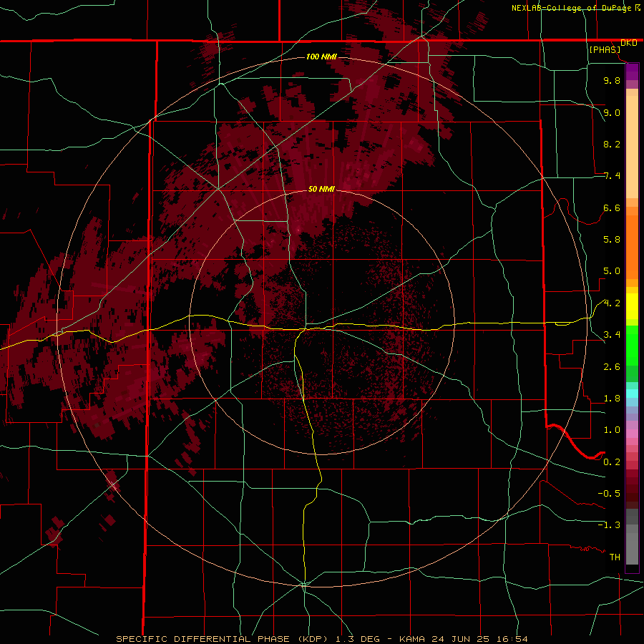The width and height of the screenshot is (644, 644).
Task: Click the Specific Differential Phase caption
Action: pos(321,639)
